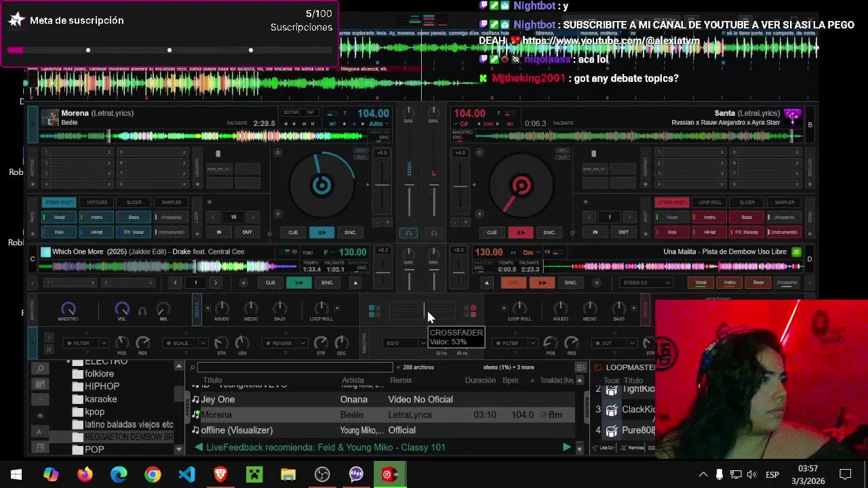Select deck B SAMPLER pad tab
Image resolution: width=868 pixels, height=488 pixels.
[784, 203]
